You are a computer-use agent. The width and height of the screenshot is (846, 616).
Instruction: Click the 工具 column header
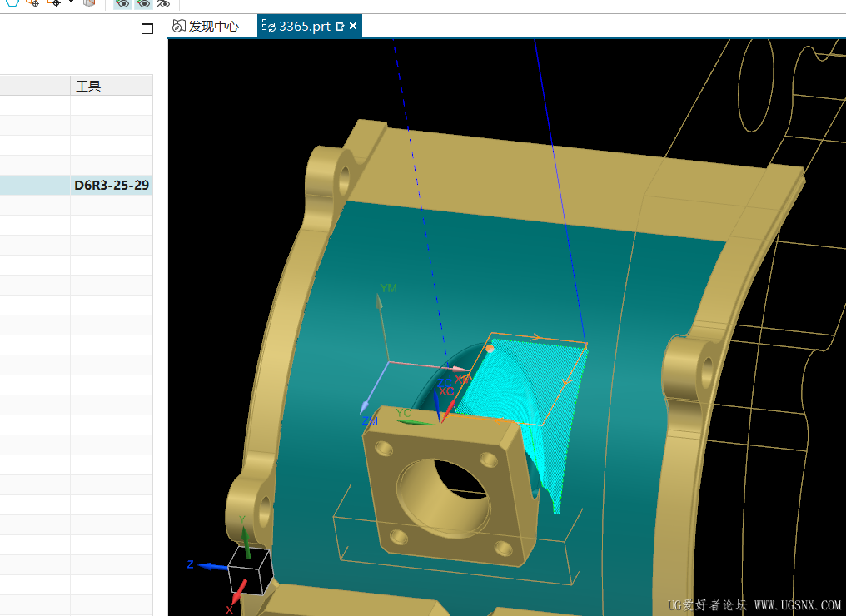tap(111, 86)
